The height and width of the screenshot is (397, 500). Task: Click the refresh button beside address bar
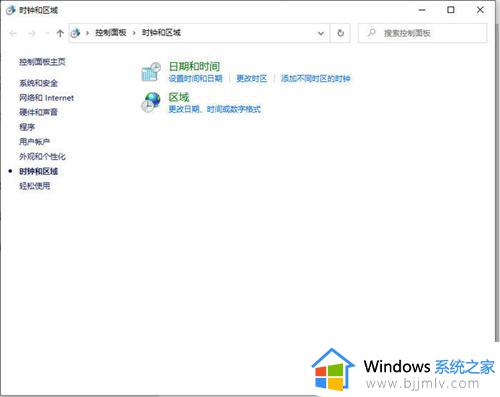(x=340, y=33)
